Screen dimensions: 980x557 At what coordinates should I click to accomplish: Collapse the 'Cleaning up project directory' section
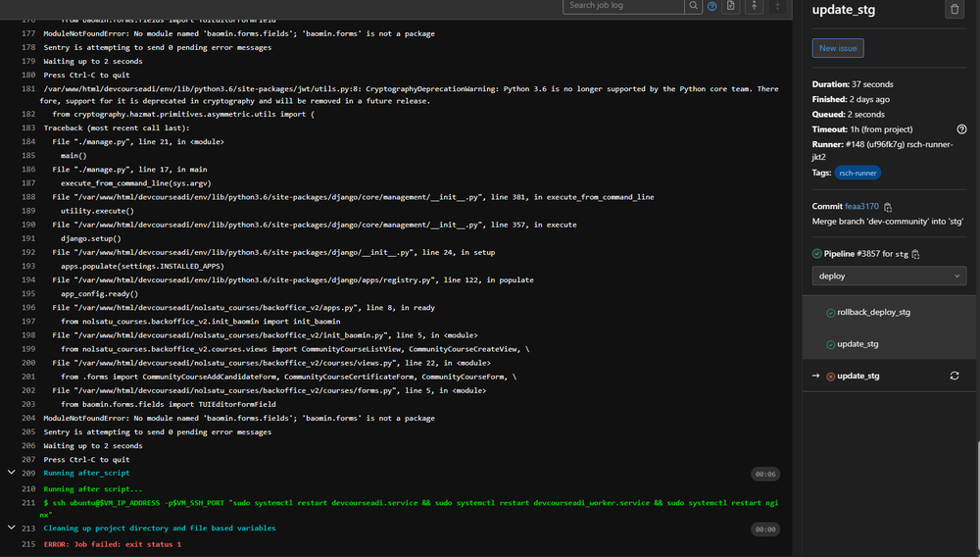11,528
